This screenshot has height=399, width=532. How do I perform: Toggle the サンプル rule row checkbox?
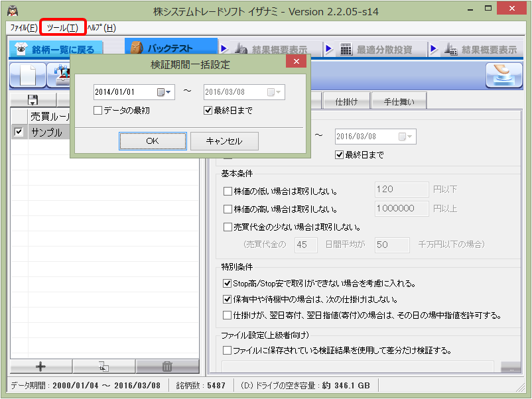19,131
